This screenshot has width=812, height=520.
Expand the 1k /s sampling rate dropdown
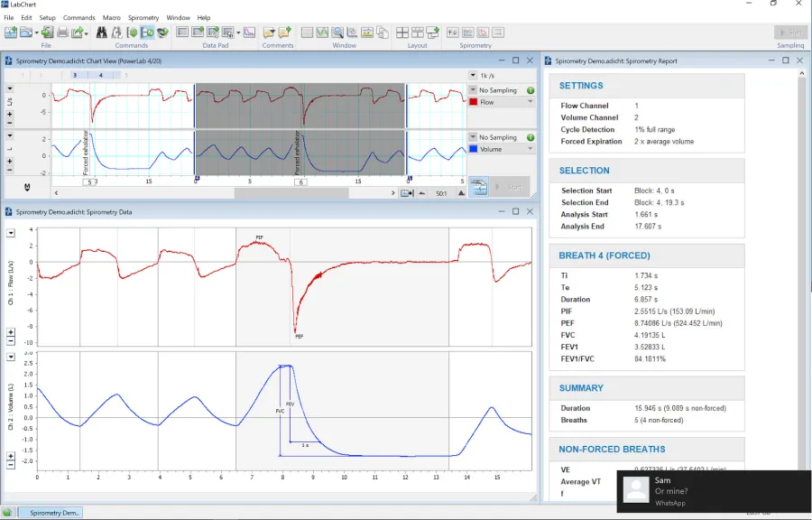[x=473, y=76]
